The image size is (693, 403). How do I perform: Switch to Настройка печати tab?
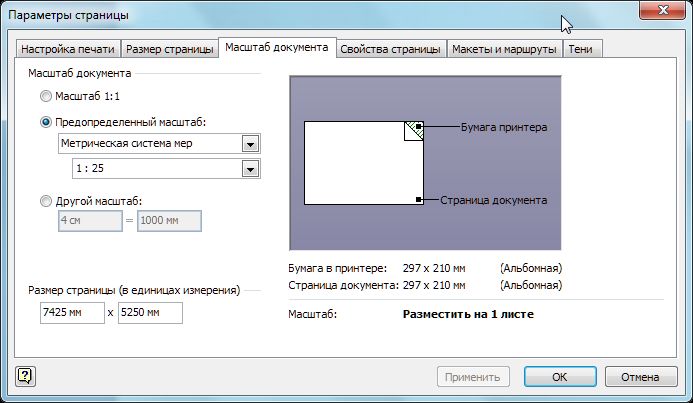(69, 49)
